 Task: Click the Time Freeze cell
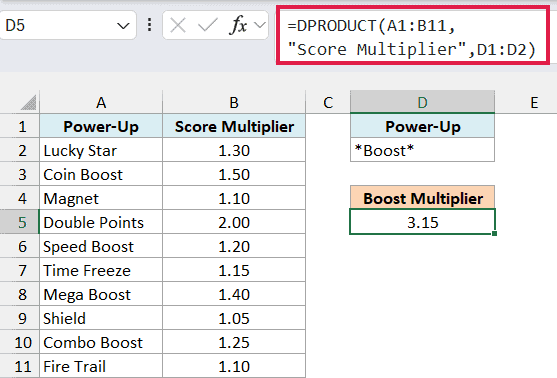101,270
